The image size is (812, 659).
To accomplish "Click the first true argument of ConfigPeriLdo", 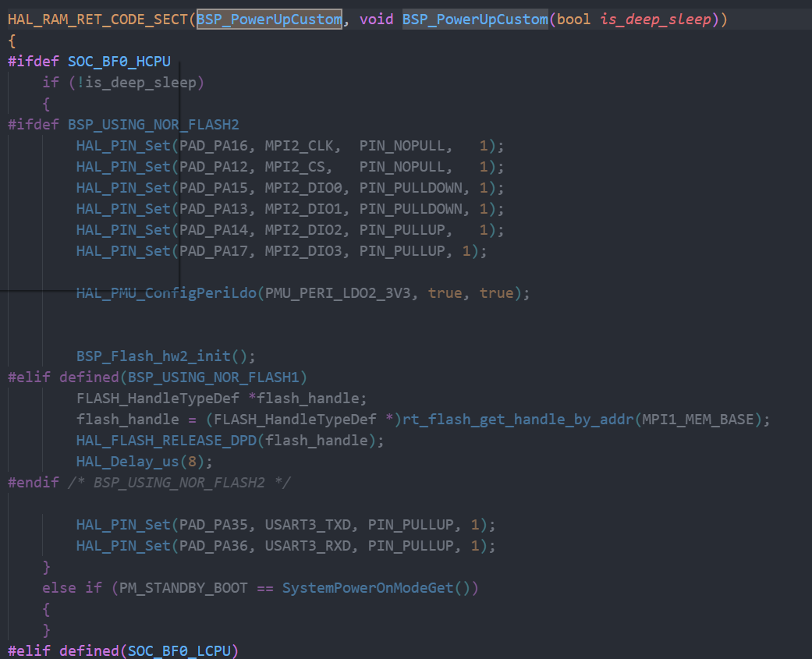I will point(445,293).
